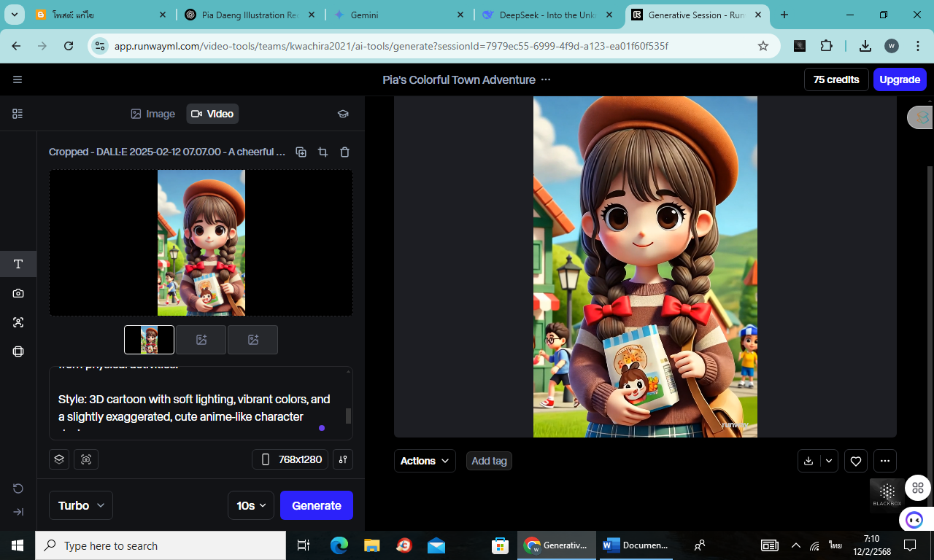Click the purple assistant face floating button
Image resolution: width=934 pixels, height=560 pixels.
point(914,520)
